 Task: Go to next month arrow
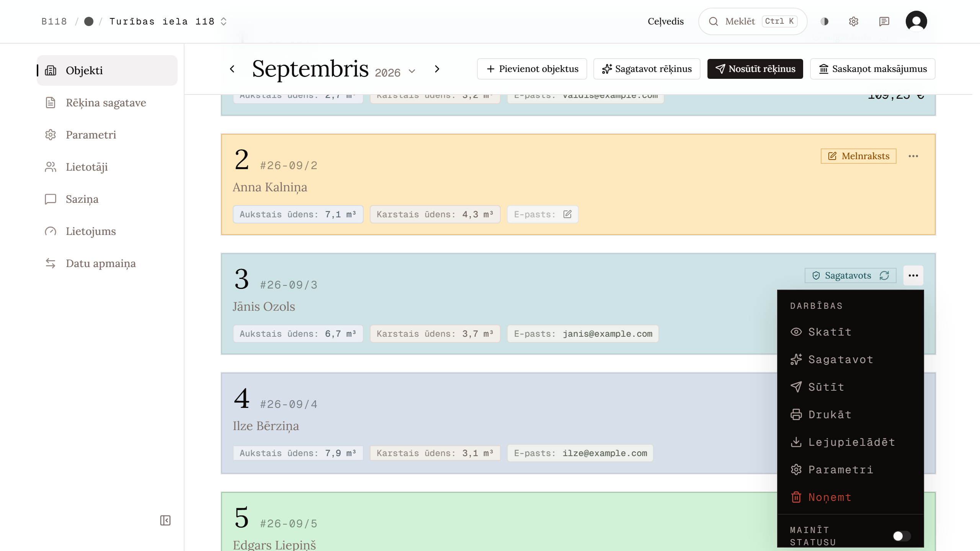[437, 69]
